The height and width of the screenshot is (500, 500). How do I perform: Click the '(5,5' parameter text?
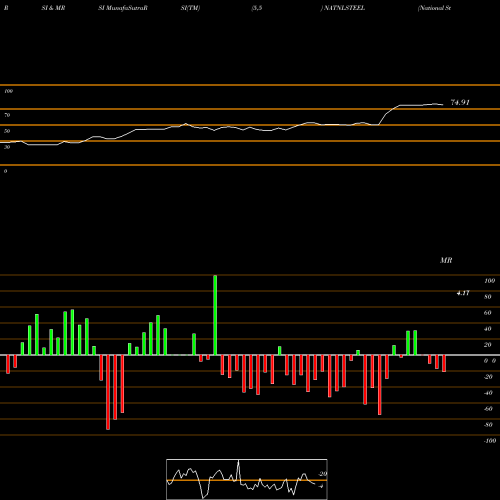click(257, 8)
